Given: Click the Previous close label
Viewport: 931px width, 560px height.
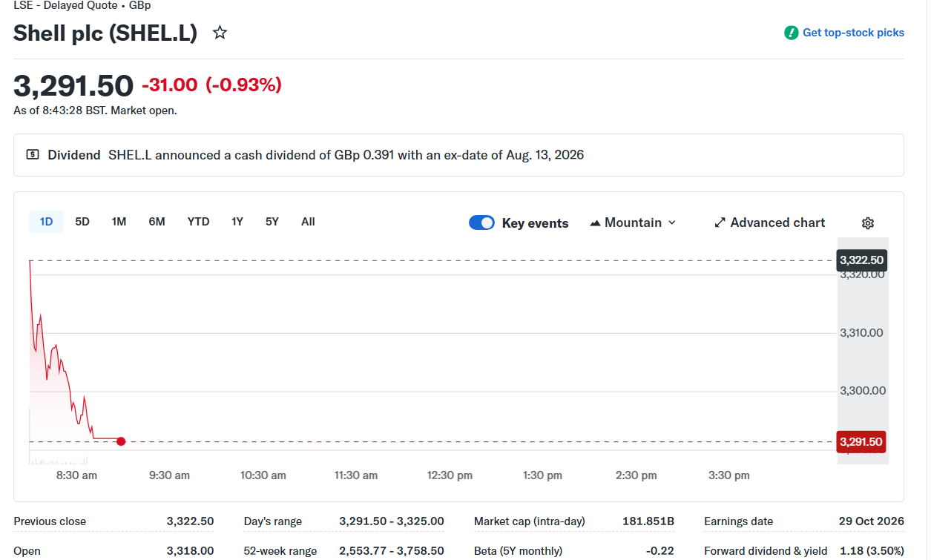Looking at the screenshot, I should click(x=50, y=521).
